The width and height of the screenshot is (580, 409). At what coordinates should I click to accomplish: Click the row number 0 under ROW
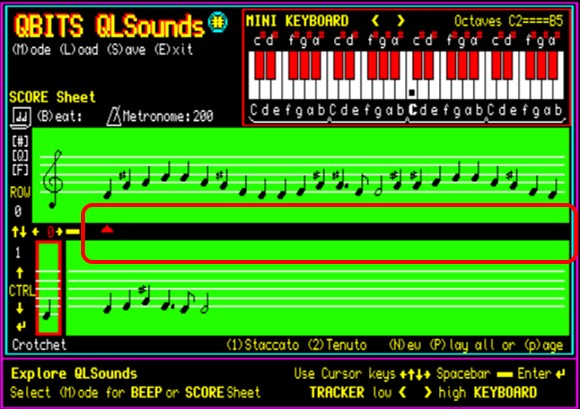(x=18, y=211)
